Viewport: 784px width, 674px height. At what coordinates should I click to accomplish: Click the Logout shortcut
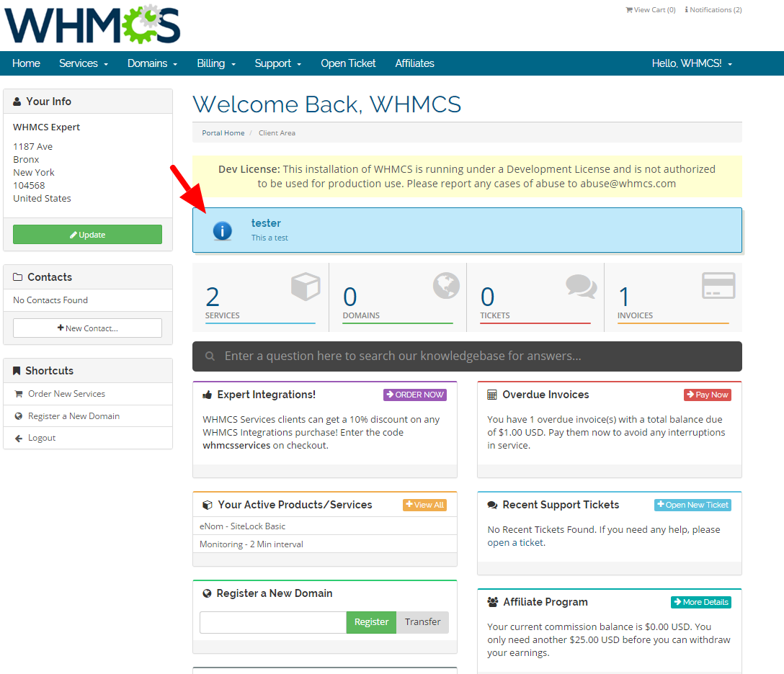point(42,438)
